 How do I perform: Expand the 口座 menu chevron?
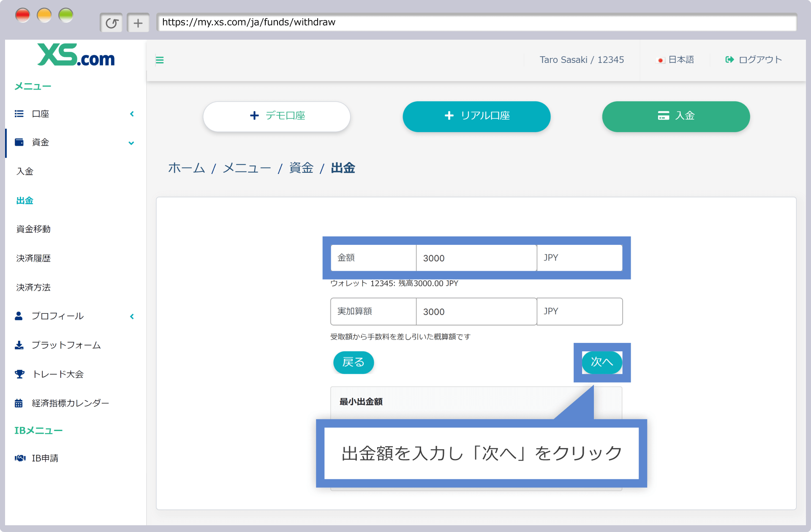(132, 114)
